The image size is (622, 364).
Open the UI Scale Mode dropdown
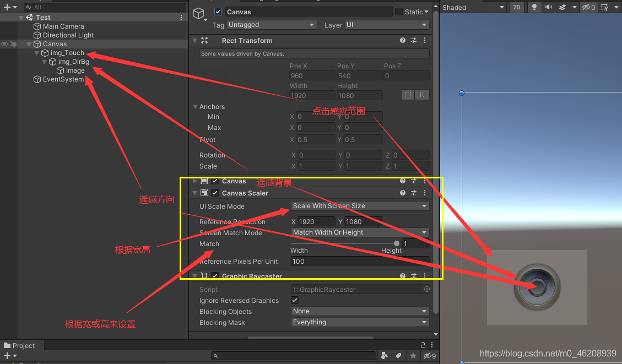coord(359,206)
